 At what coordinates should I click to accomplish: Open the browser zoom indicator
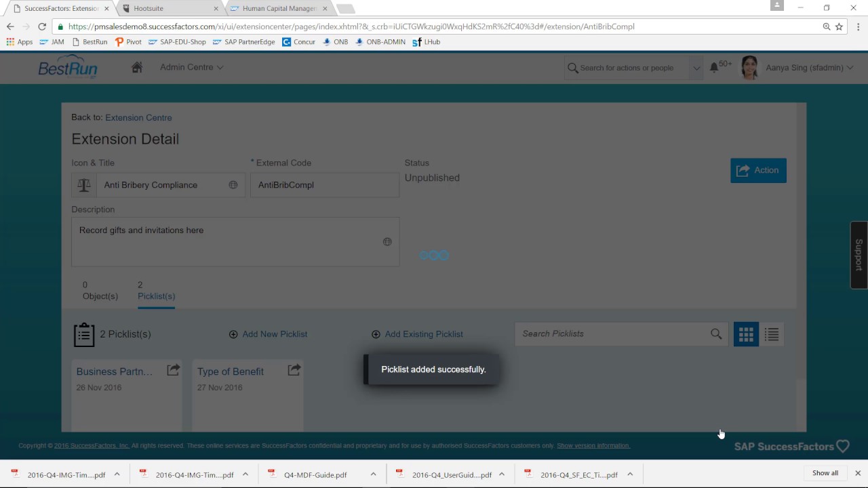826,26
